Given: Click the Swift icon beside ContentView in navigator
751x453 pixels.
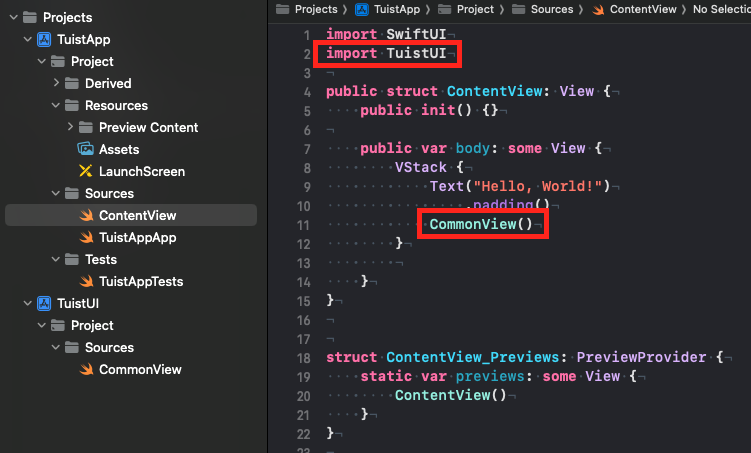Looking at the screenshot, I should pos(86,215).
